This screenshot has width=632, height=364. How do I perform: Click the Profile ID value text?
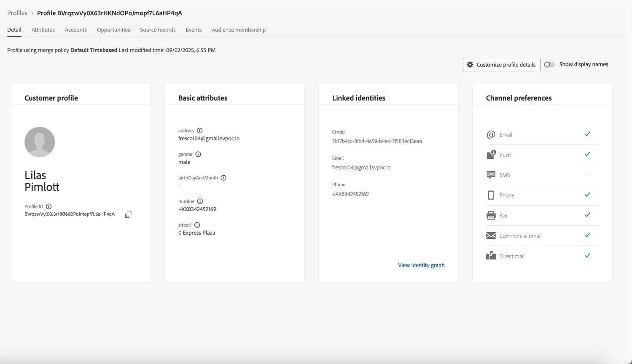70,214
